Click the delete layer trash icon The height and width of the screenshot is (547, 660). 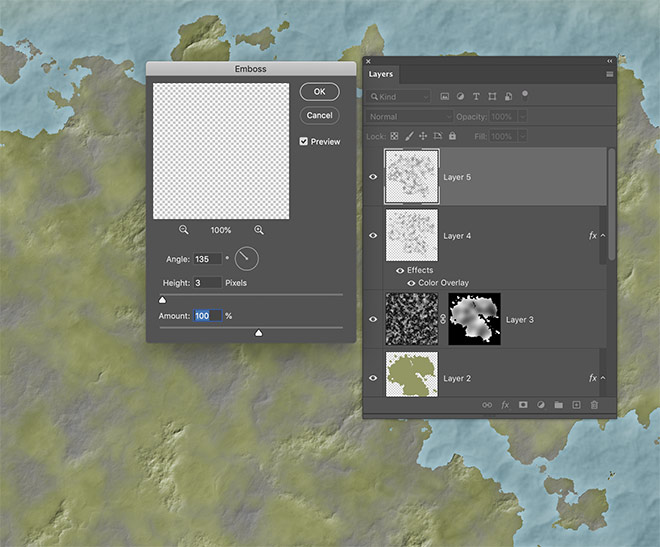click(594, 405)
